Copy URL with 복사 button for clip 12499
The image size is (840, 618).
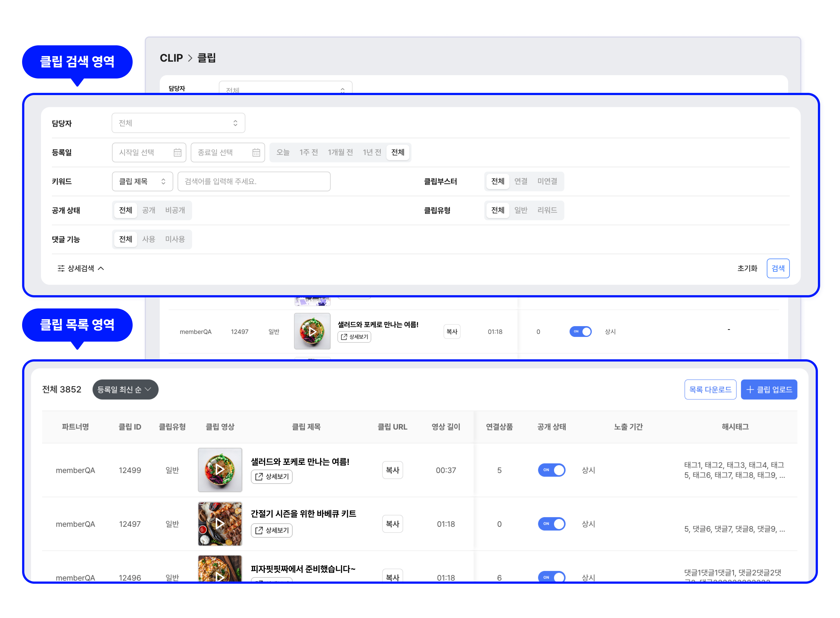(x=392, y=470)
